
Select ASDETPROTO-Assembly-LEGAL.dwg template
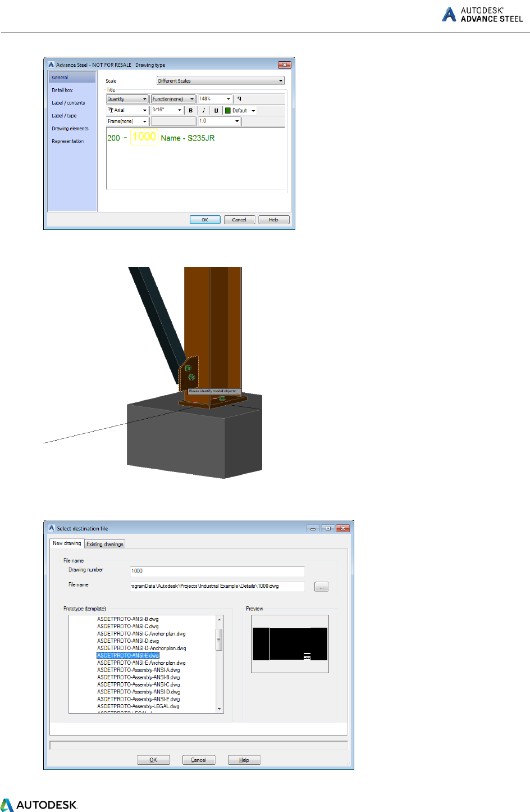click(138, 706)
